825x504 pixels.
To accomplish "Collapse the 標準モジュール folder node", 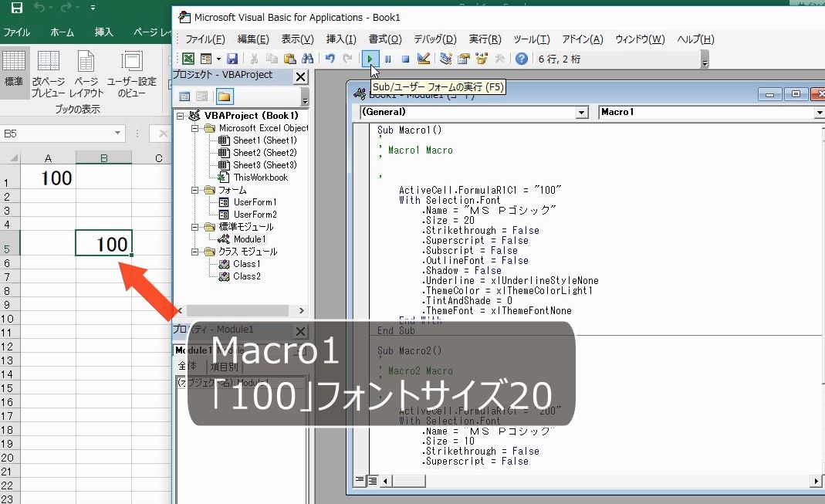I will point(194,227).
